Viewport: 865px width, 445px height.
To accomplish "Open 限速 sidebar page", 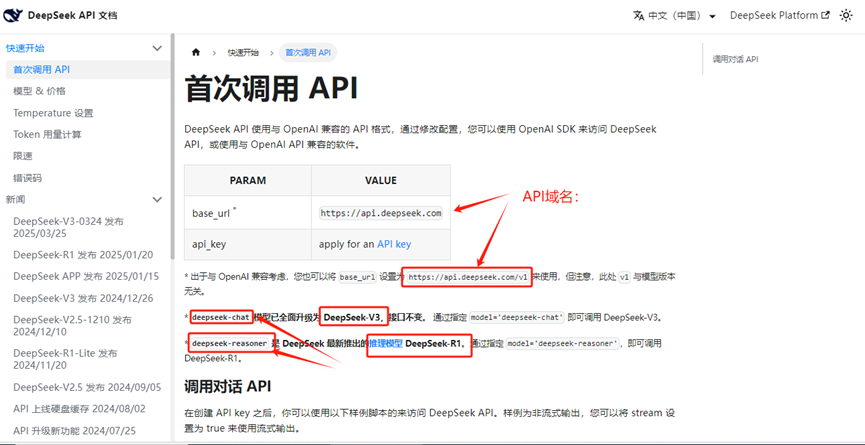I will [23, 156].
